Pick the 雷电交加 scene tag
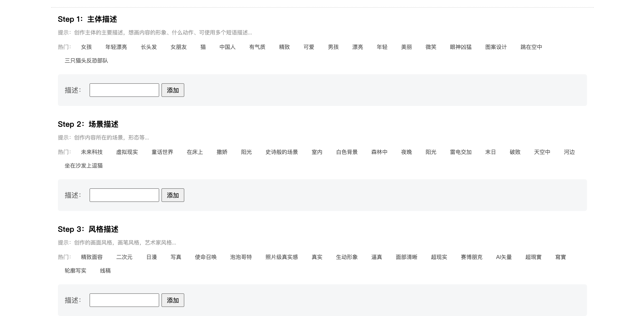This screenshot has width=644, height=316. click(x=460, y=152)
